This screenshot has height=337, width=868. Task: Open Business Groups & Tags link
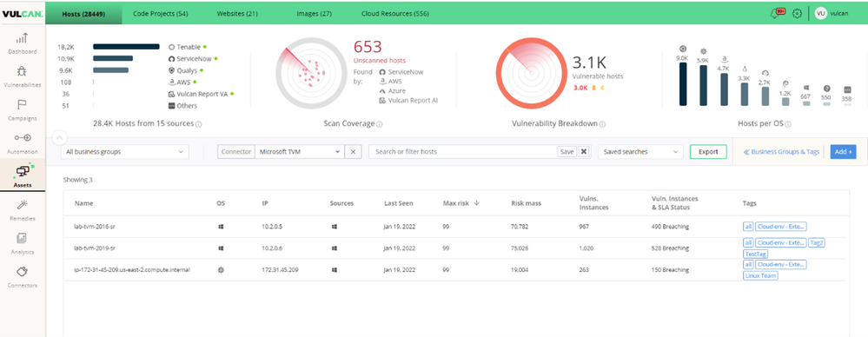pyautogui.click(x=781, y=152)
